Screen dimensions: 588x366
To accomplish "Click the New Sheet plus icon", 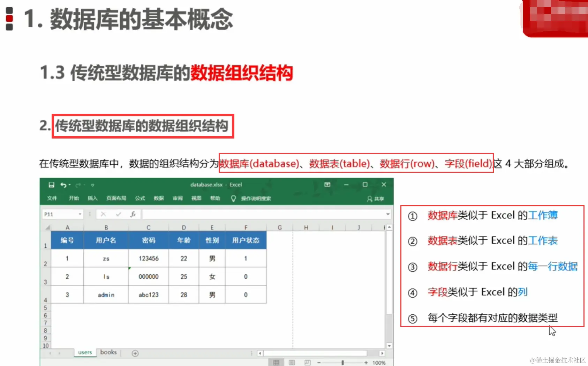I will click(135, 353).
